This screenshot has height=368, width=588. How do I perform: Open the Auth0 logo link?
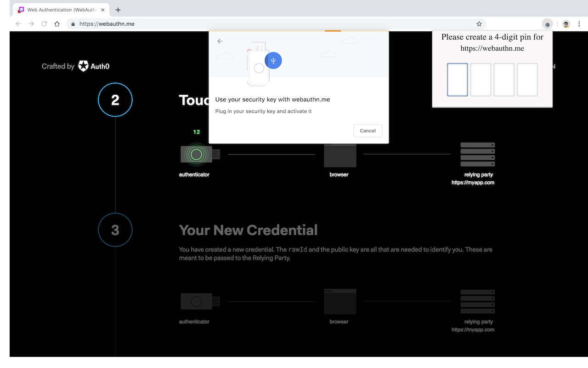[x=94, y=66]
